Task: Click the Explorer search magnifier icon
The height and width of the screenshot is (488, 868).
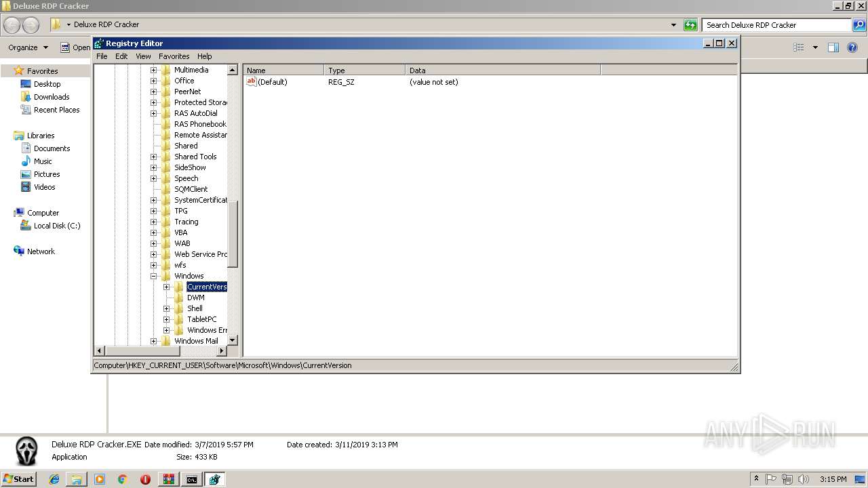Action: [x=860, y=25]
